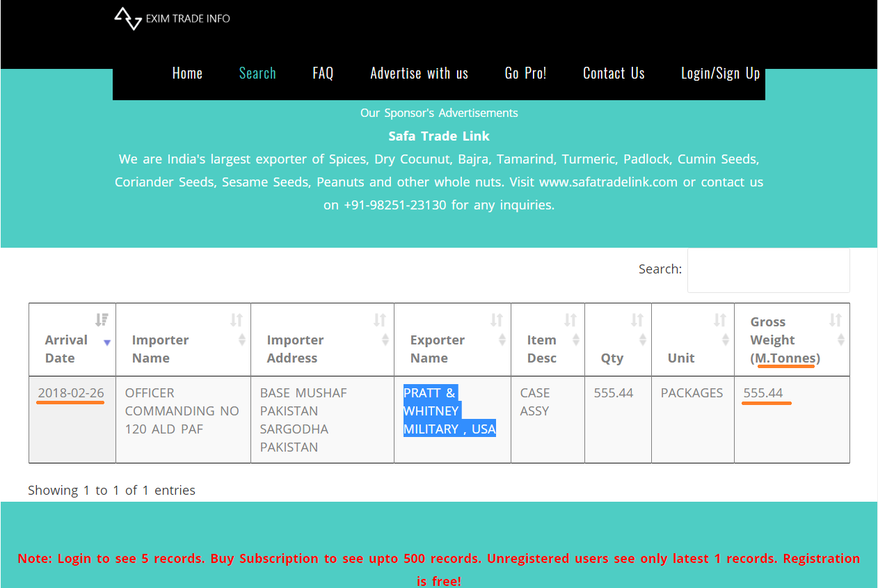Click the Importer Address header label

(x=295, y=349)
